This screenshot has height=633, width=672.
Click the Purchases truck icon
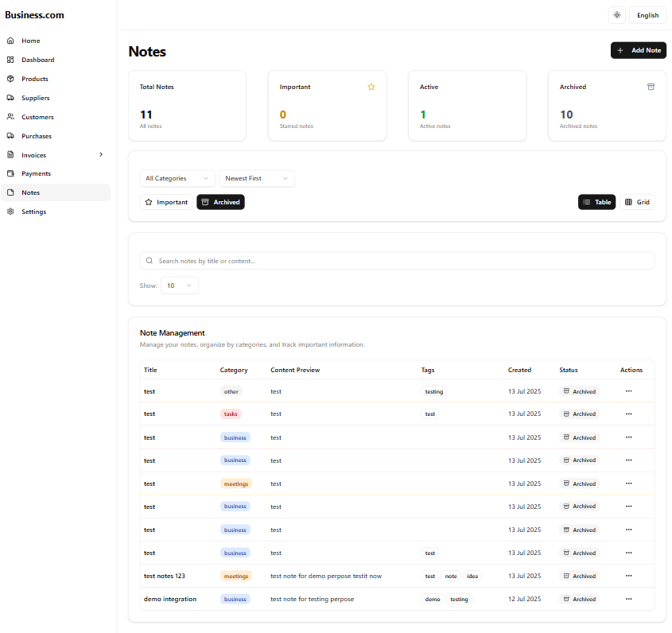tap(10, 136)
